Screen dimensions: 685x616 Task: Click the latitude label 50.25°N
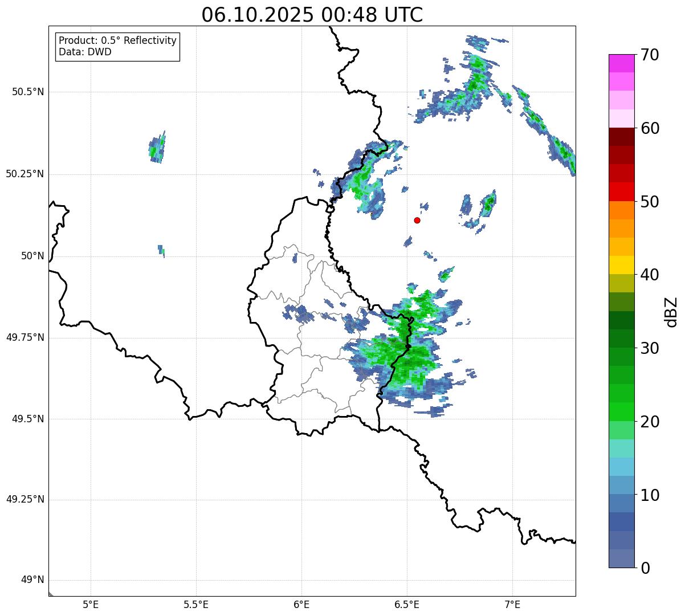(x=25, y=174)
